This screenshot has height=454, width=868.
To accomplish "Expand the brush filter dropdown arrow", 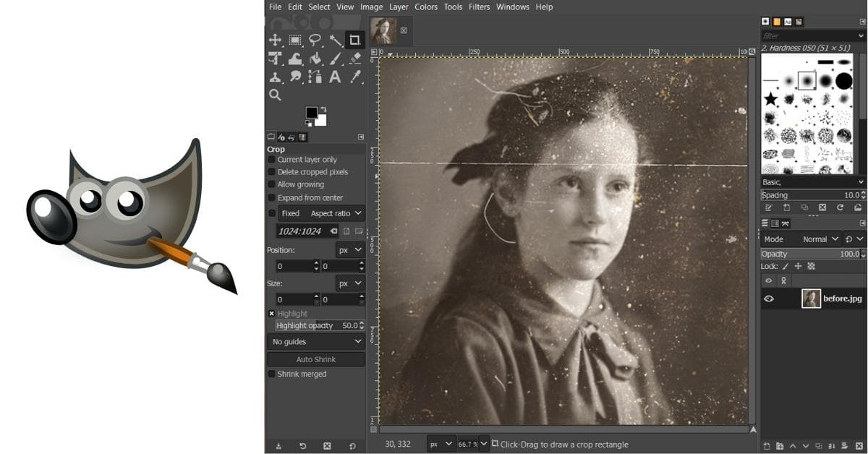I will click(861, 35).
